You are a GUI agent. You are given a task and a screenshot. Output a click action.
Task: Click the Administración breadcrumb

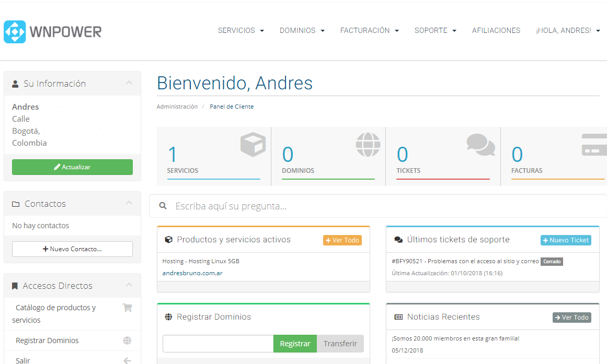(177, 107)
